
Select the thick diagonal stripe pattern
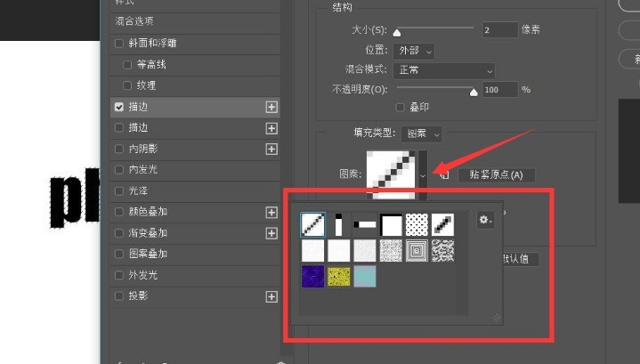tap(443, 224)
